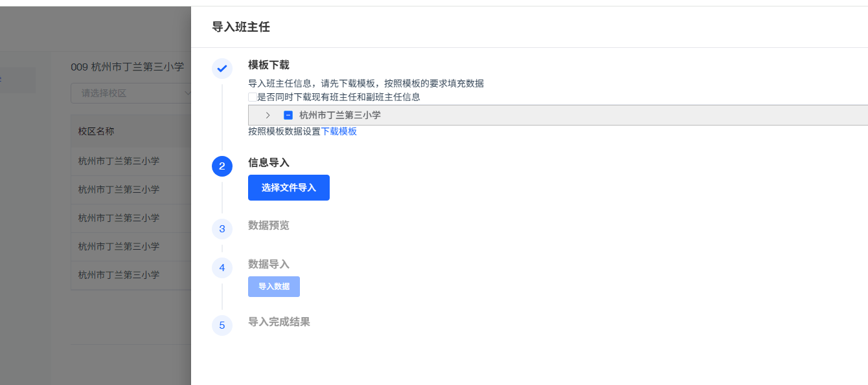Select the 导入完成结果 step title
Viewport: 868px width, 385px height.
click(279, 322)
